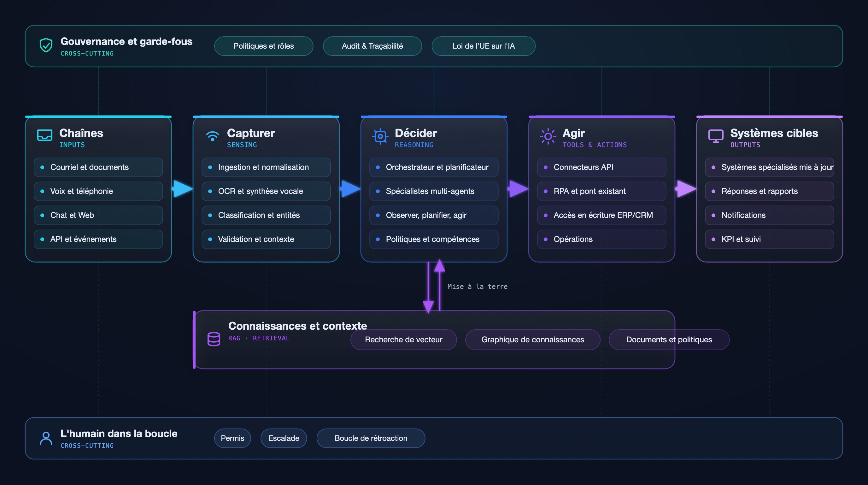Viewport: 868px width, 485px height.
Task: Click the Escalade pill
Action: 284,438
